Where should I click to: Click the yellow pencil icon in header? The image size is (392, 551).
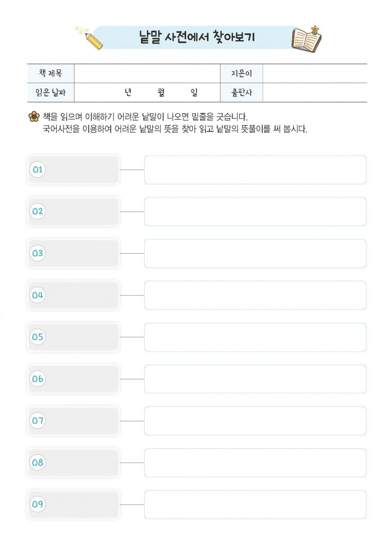click(90, 38)
